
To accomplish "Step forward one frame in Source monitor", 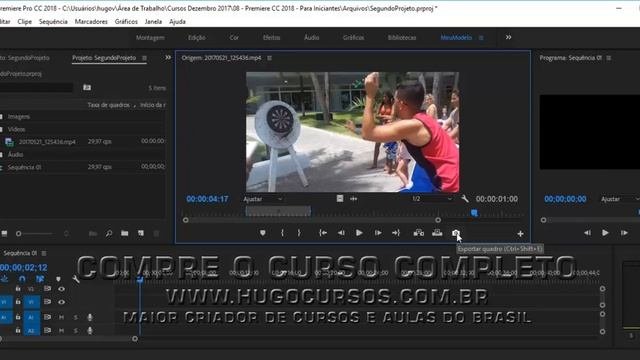I will tap(378, 233).
